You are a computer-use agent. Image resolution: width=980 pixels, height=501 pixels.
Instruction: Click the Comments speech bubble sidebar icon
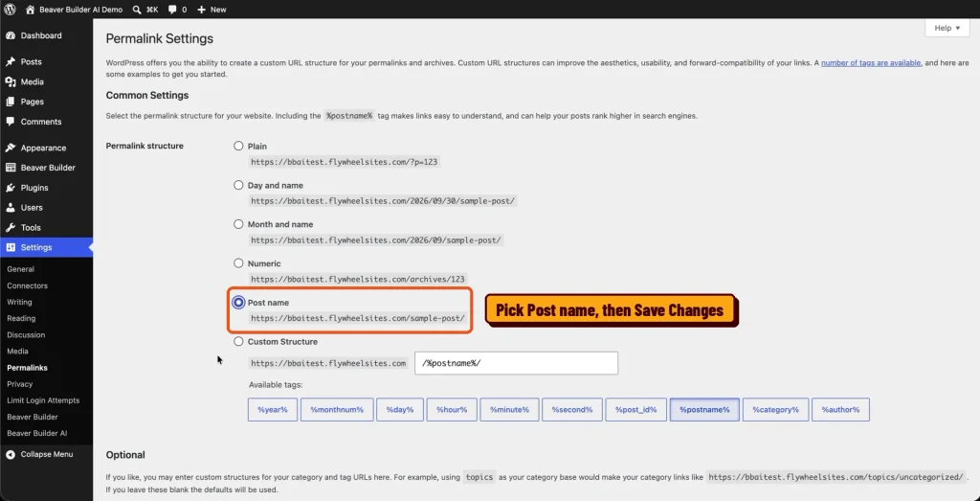pyautogui.click(x=11, y=122)
